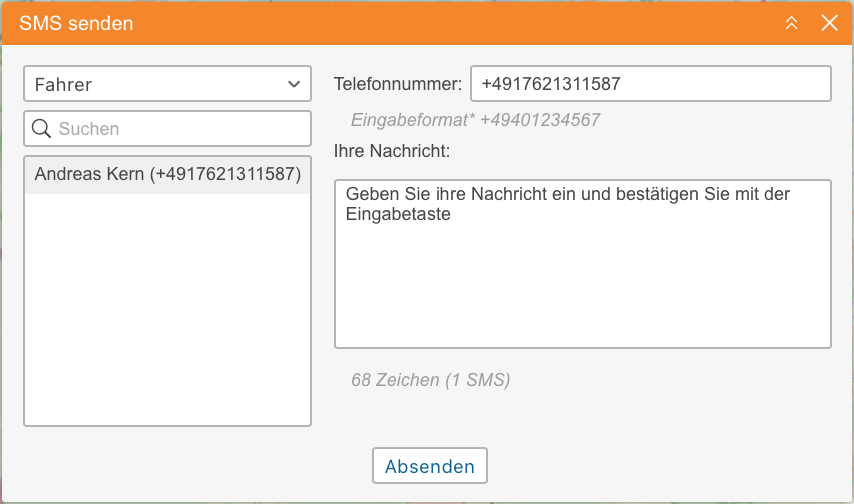This screenshot has height=504, width=854.
Task: Click the SMS senden title text
Action: coord(76,23)
